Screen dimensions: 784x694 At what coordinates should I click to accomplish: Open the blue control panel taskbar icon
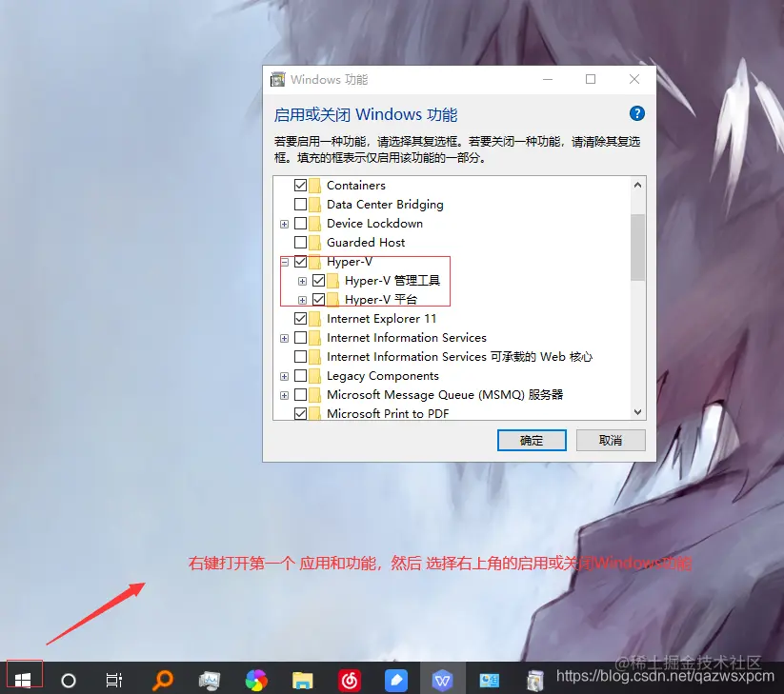[x=489, y=681]
